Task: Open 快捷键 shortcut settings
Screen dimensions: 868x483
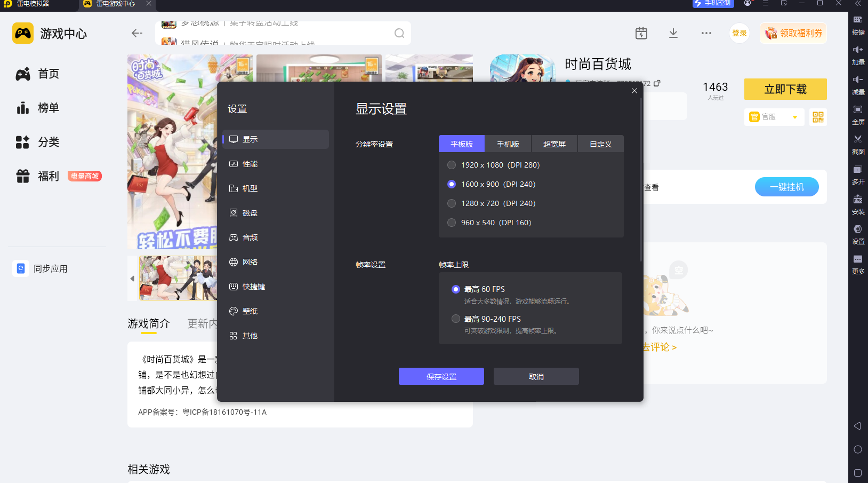Action: (x=276, y=287)
